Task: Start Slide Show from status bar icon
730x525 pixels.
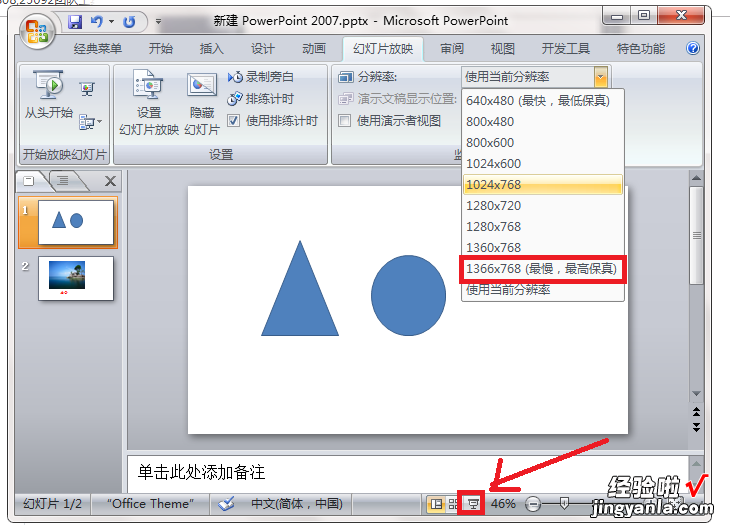Action: click(x=473, y=504)
